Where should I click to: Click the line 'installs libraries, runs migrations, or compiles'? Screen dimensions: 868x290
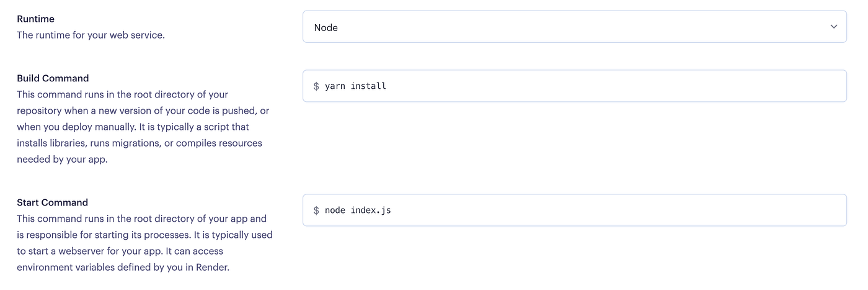pos(139,143)
